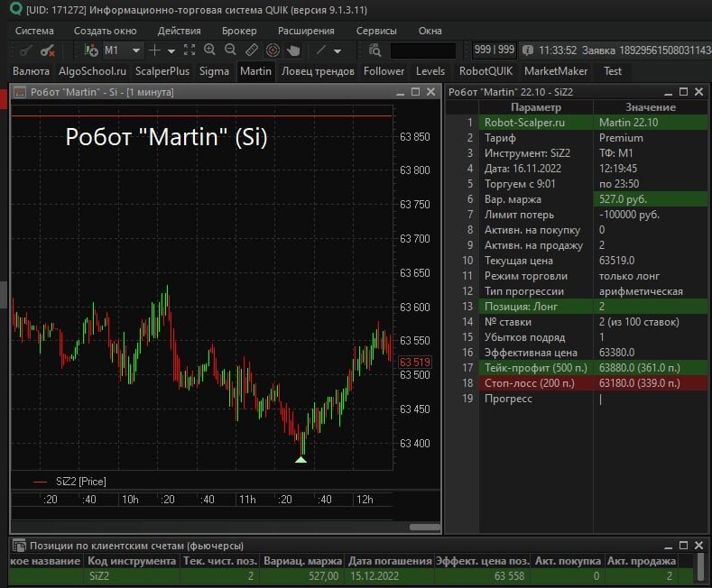This screenshot has width=712, height=588.
Task: Select the crosshair plus tool
Action: pyautogui.click(x=155, y=51)
